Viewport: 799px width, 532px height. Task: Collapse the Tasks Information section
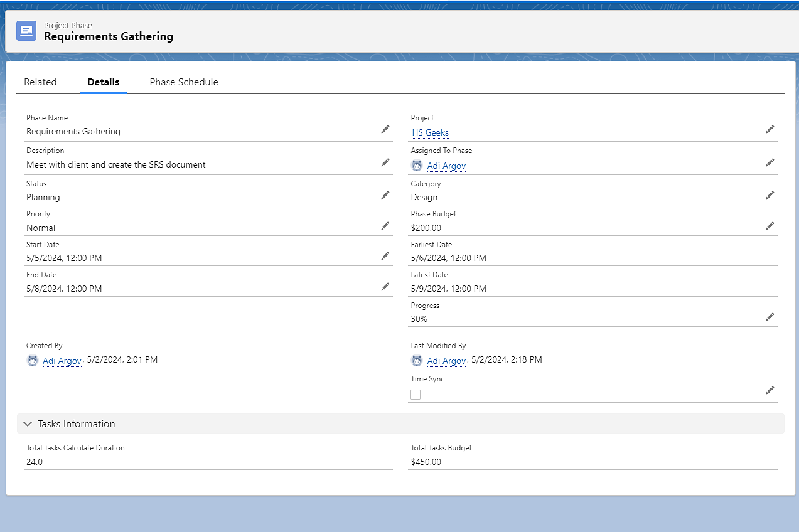point(28,424)
